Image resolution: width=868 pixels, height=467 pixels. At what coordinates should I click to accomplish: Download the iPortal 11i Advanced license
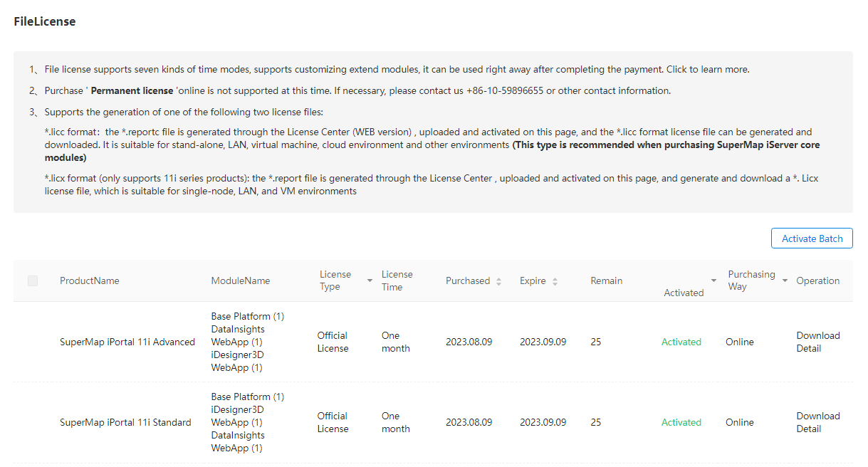pyautogui.click(x=817, y=335)
